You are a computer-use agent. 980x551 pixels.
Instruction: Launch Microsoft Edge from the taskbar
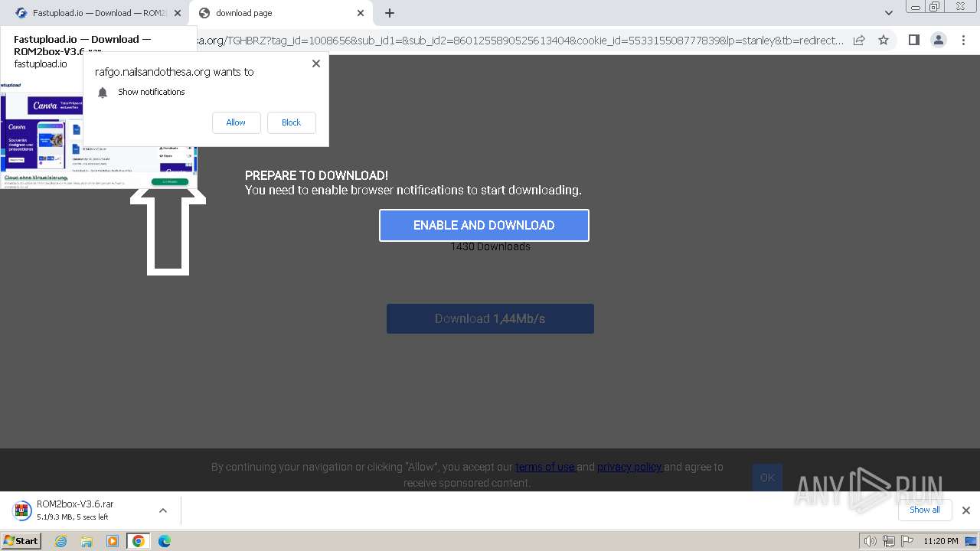coord(165,541)
